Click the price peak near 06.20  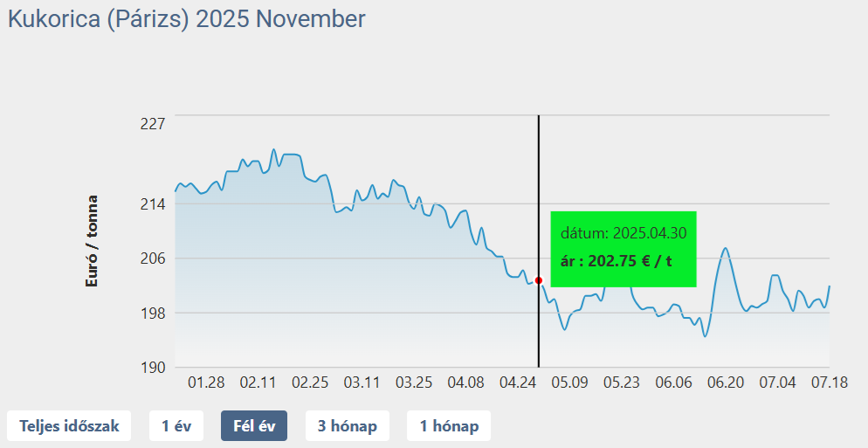pos(725,248)
